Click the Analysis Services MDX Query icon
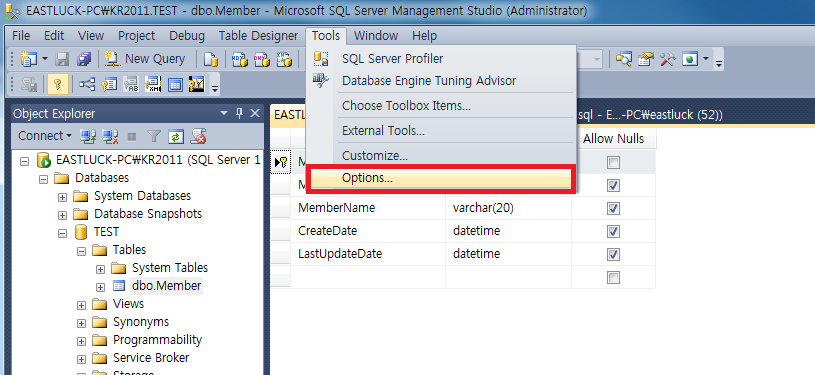This screenshot has height=375, width=815. [240, 60]
